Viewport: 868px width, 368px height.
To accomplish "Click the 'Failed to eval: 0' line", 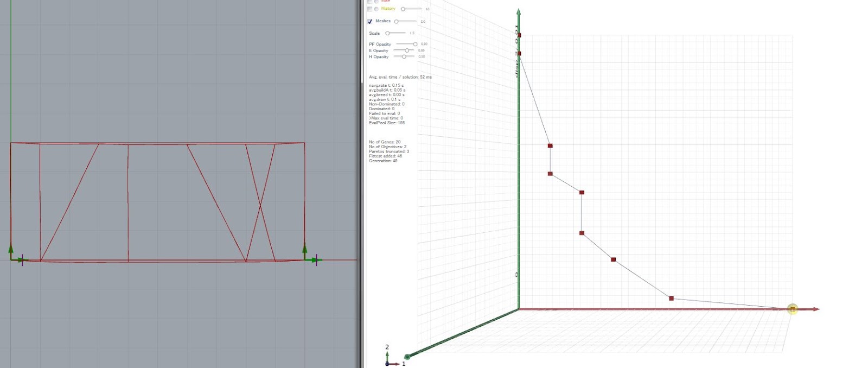I will point(384,113).
